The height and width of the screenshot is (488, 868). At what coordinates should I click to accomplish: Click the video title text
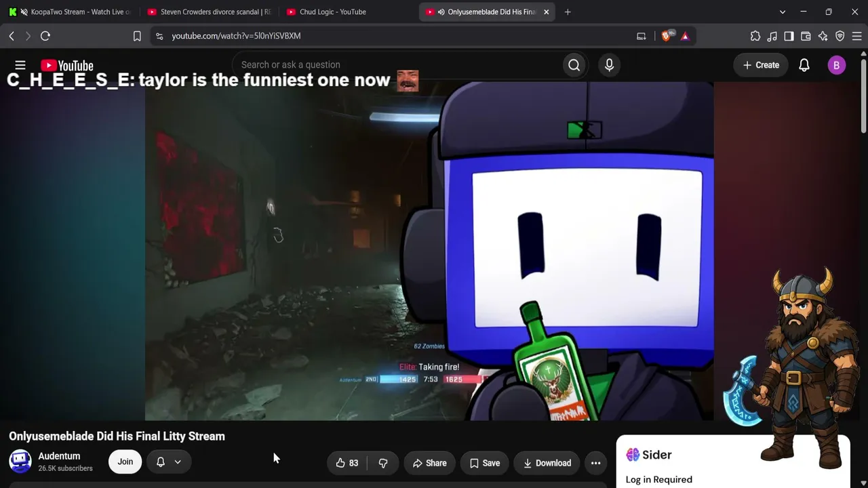[x=117, y=436]
